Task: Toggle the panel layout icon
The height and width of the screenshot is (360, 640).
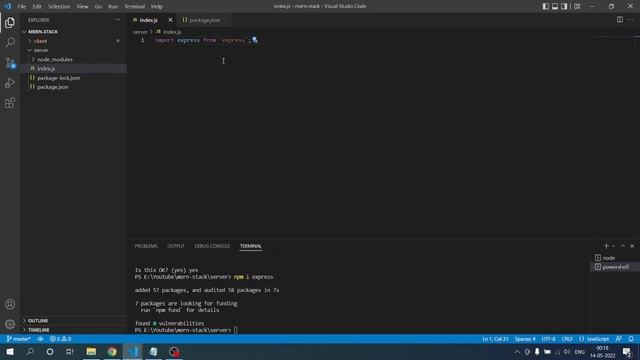Action: pyautogui.click(x=555, y=6)
